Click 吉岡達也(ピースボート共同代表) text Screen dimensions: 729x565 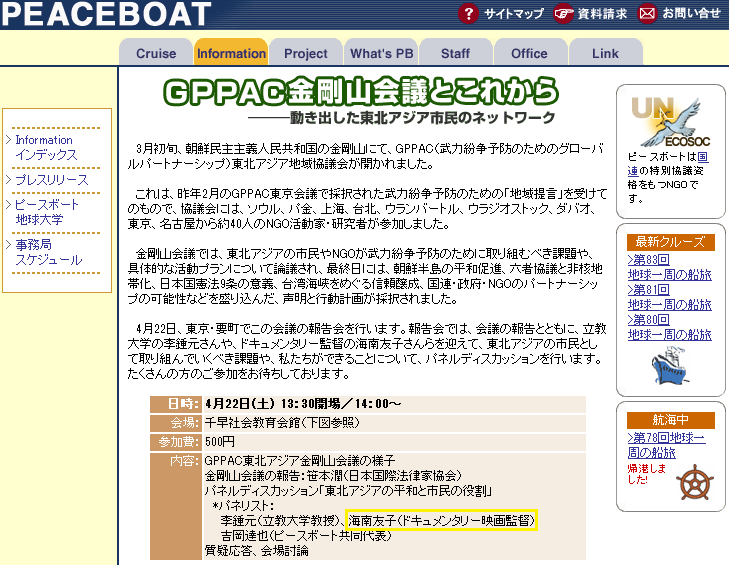(x=306, y=535)
